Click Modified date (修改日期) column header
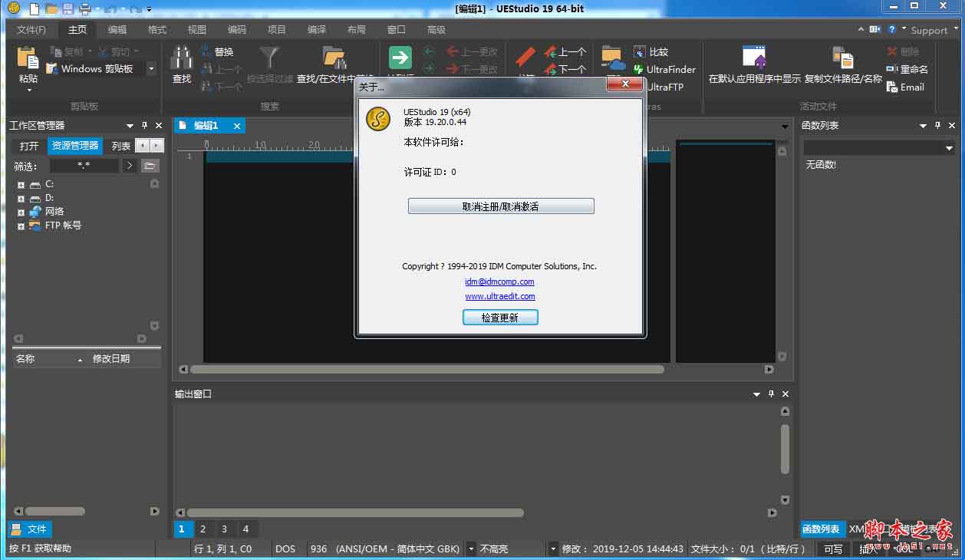Image resolution: width=965 pixels, height=560 pixels. pyautogui.click(x=124, y=358)
